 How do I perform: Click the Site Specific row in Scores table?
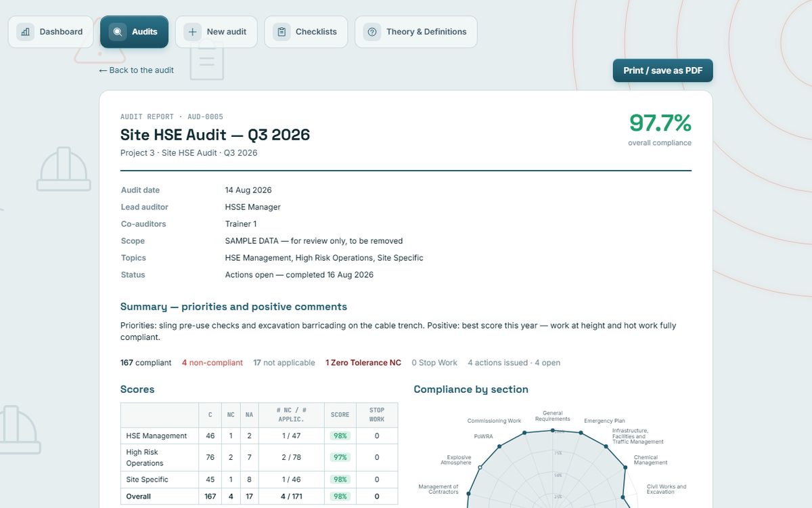(x=259, y=480)
